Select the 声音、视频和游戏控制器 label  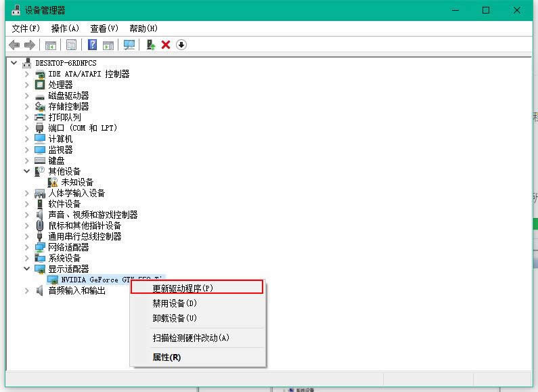point(93,215)
